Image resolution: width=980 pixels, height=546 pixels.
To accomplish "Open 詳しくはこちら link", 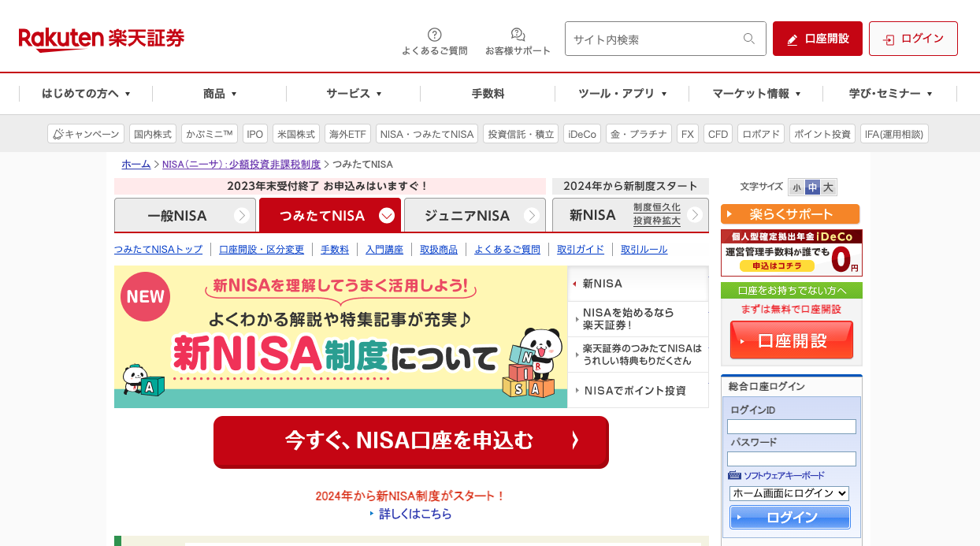I will [416, 514].
